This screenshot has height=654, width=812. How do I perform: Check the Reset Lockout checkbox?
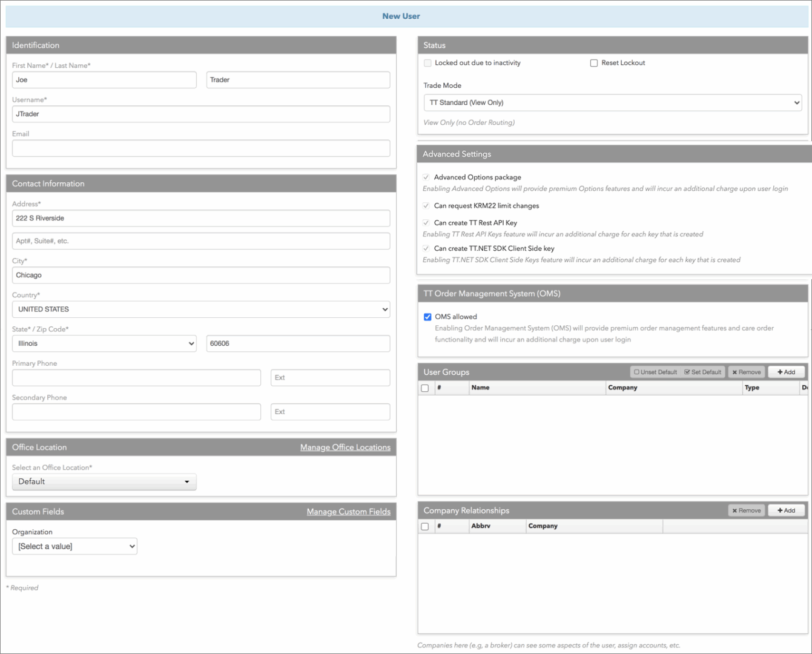(594, 63)
